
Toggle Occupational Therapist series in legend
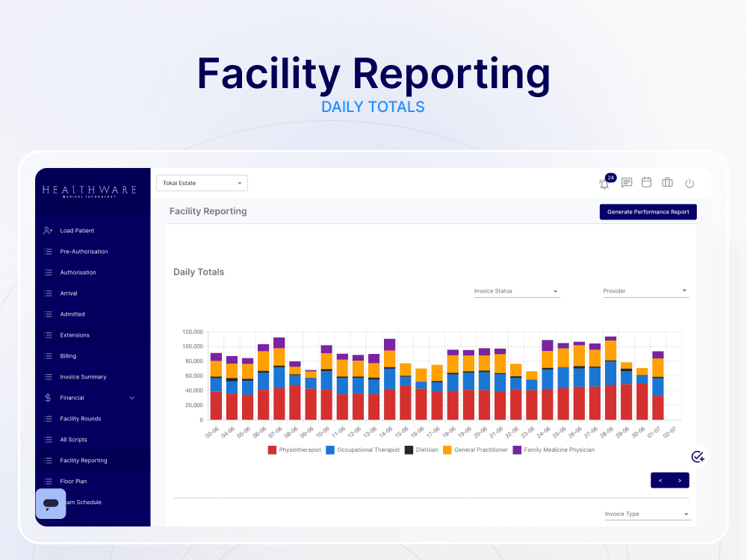coord(363,450)
